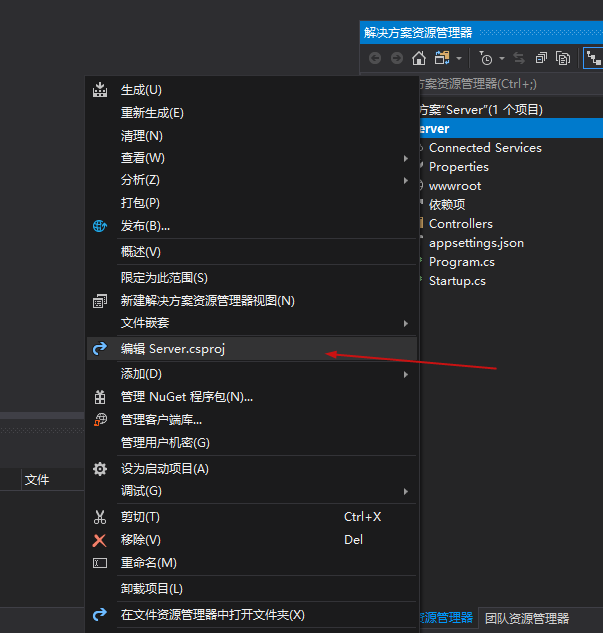Viewport: 603px width, 633px height.
Task: Click the Forward arrow in Solution Explorer toolbar
Action: [397, 59]
